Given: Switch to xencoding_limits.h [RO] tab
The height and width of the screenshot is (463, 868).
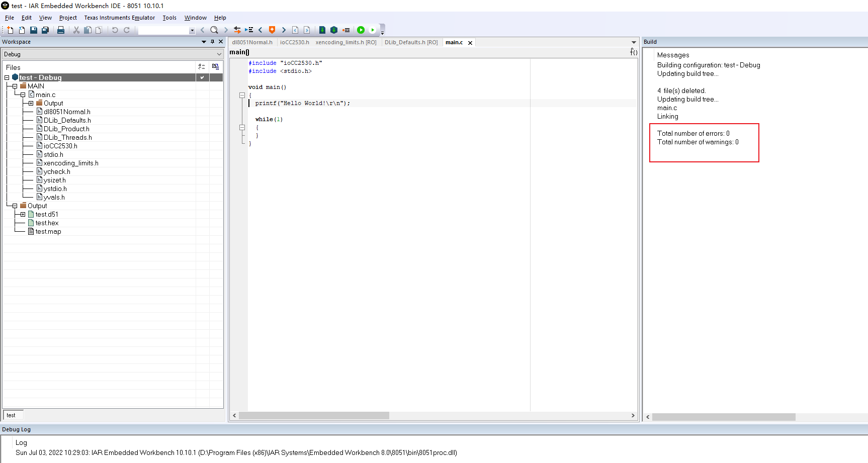Looking at the screenshot, I should tap(346, 42).
